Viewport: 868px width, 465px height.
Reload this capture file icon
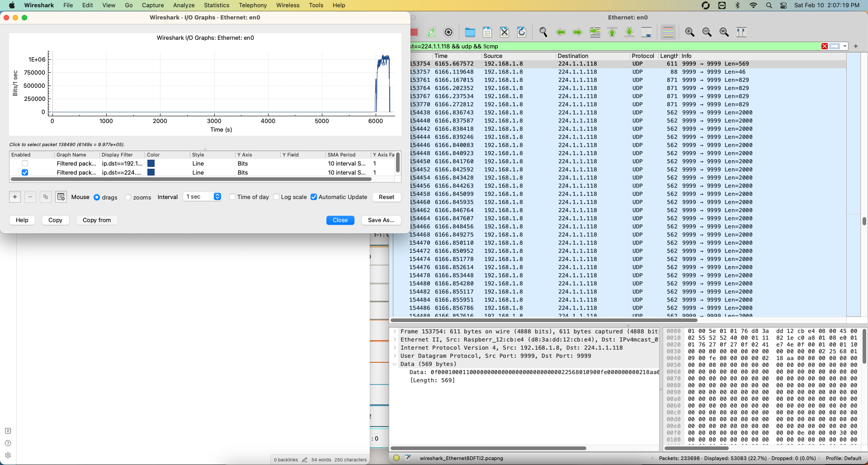click(522, 32)
